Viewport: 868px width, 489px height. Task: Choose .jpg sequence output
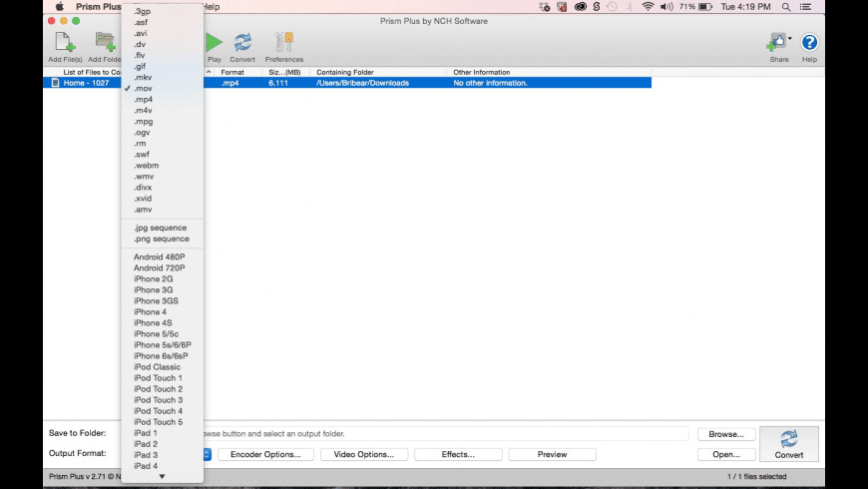(163, 228)
